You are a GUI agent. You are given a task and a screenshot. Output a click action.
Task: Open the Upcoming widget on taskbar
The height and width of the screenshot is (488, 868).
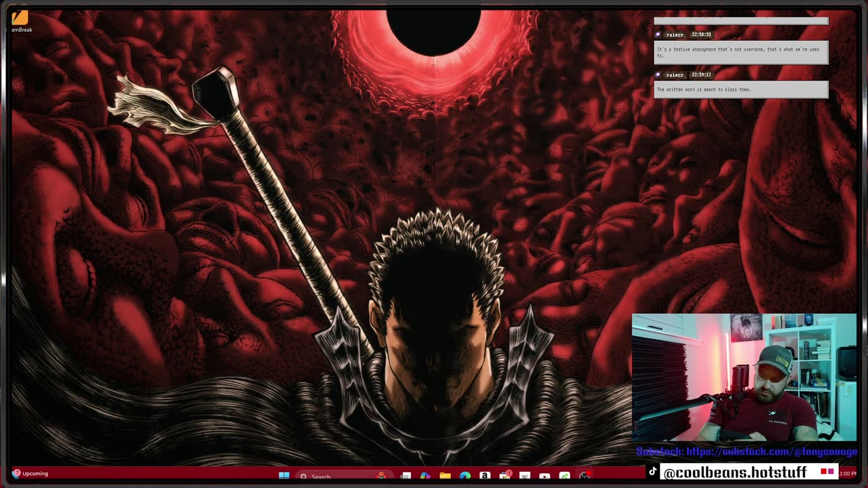coord(30,474)
